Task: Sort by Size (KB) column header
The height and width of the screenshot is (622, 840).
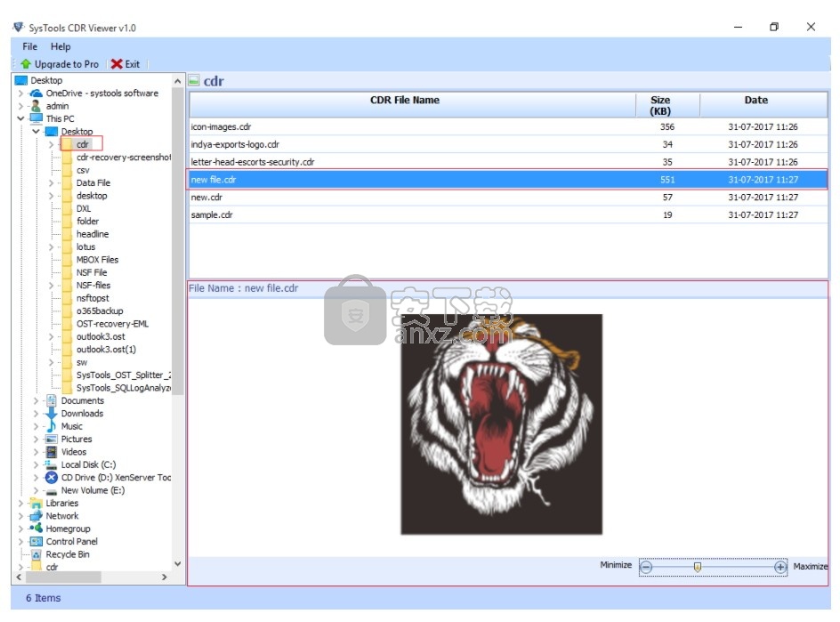Action: 667,104
